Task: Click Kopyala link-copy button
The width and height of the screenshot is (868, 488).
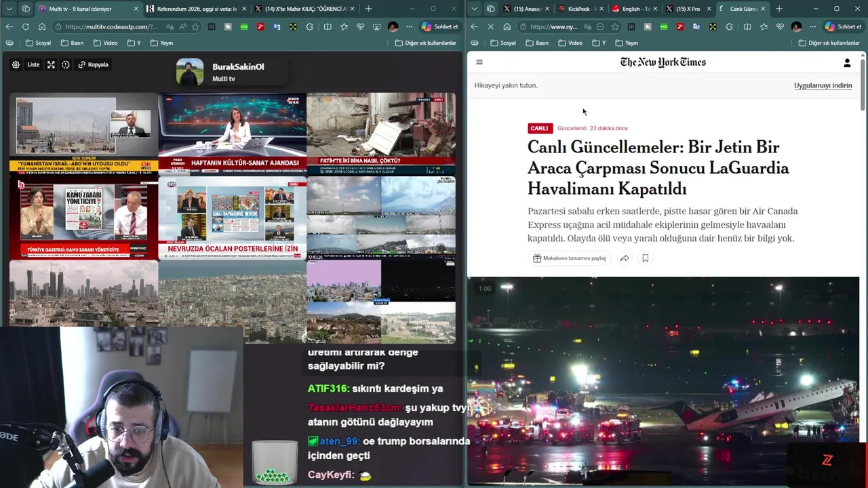Action: click(x=94, y=64)
